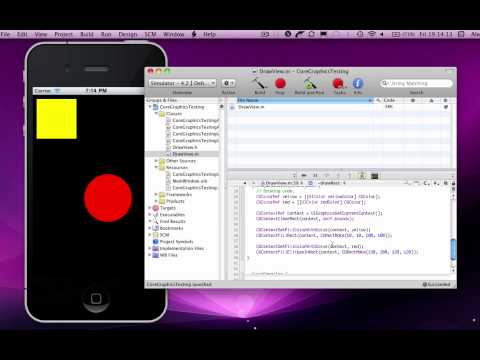The image size is (480, 360).
Task: Expand the Products group
Action: point(156,201)
